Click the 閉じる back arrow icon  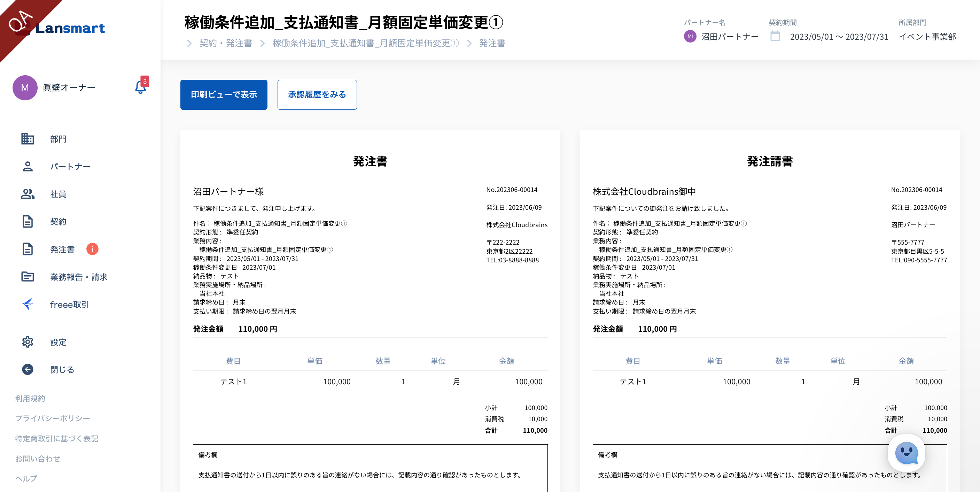pos(28,369)
